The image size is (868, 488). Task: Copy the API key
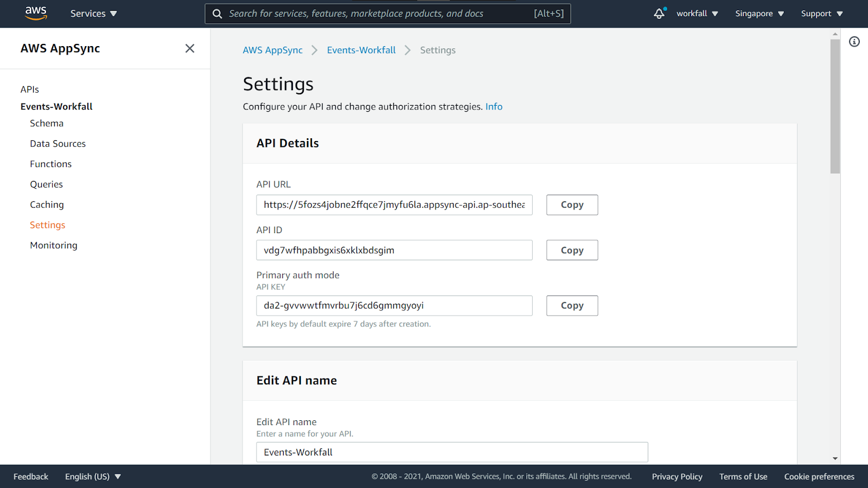572,306
